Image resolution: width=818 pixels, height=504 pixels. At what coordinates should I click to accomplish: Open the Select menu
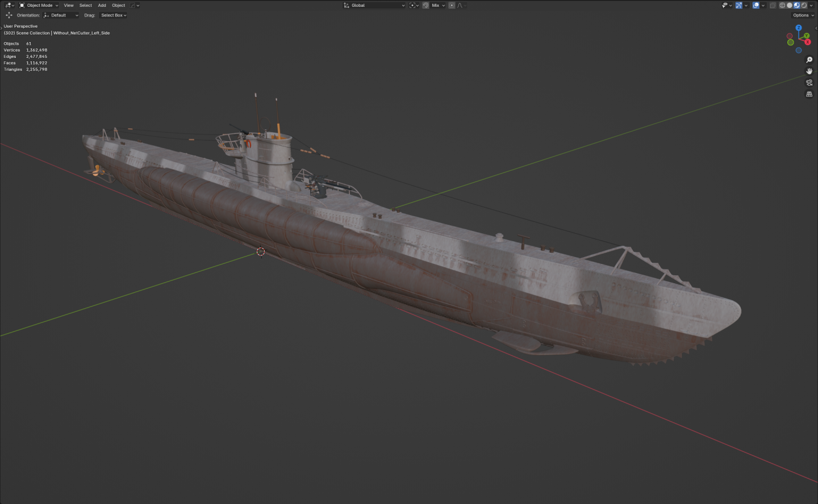(86, 5)
